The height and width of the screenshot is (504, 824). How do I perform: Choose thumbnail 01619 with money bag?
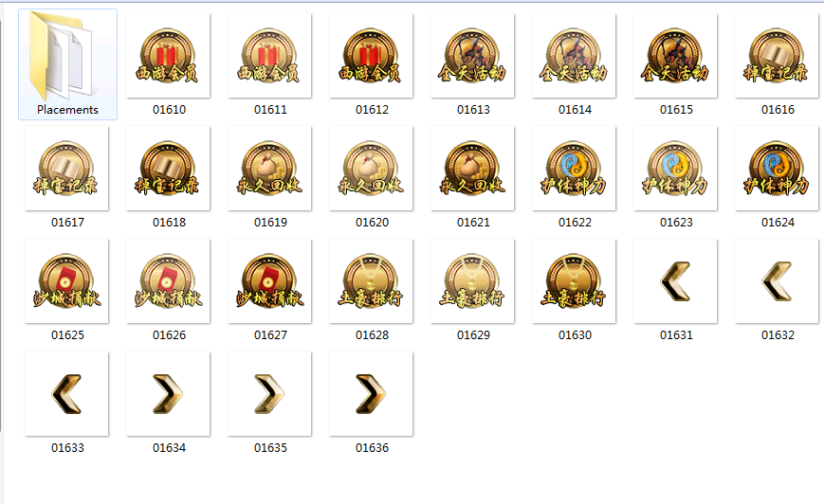pyautogui.click(x=269, y=169)
